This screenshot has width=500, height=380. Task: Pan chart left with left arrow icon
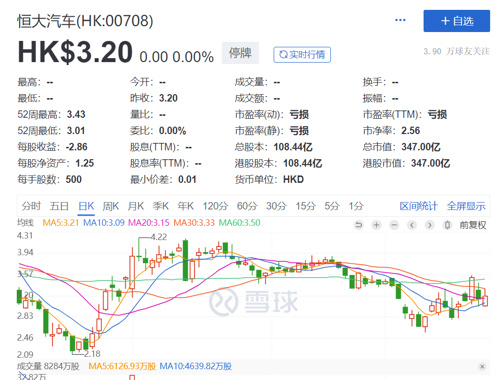tap(412, 225)
